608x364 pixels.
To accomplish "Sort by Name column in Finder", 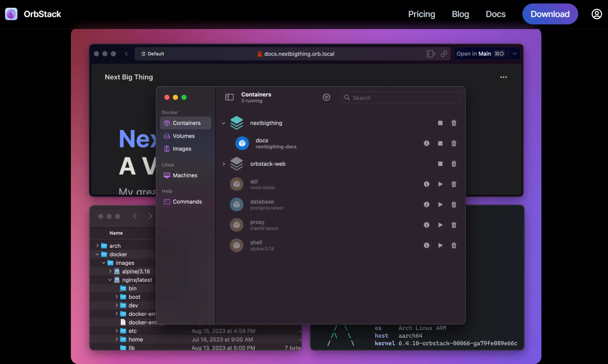I will (116, 233).
